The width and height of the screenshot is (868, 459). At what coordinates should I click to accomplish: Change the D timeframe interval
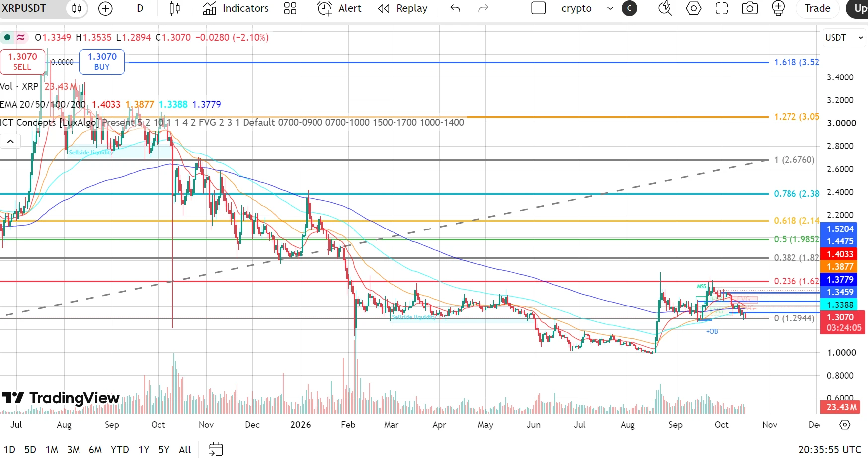coord(140,8)
